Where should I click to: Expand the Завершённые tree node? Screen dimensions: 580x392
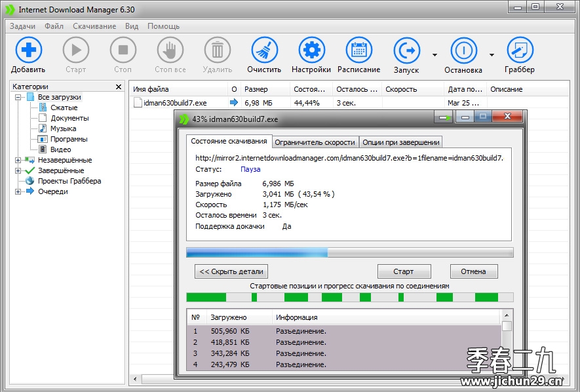pos(18,170)
